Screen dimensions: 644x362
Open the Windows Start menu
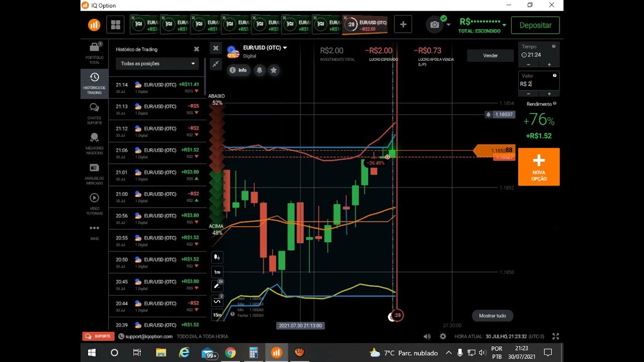(92, 352)
